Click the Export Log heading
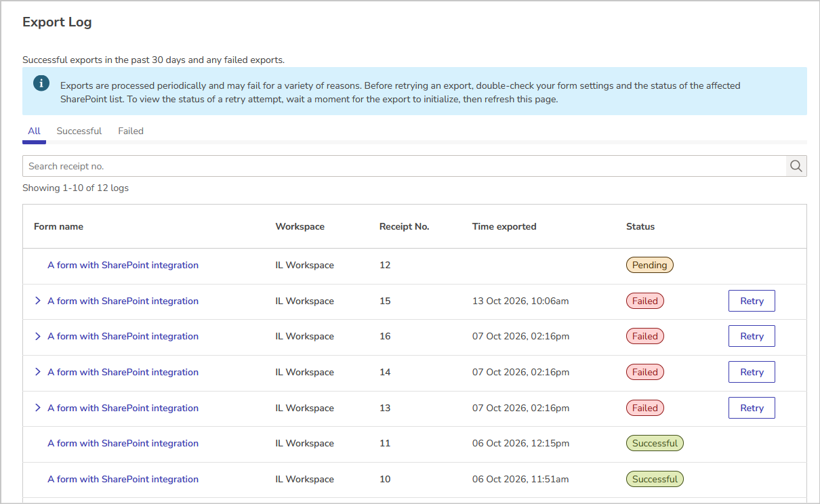 point(57,22)
